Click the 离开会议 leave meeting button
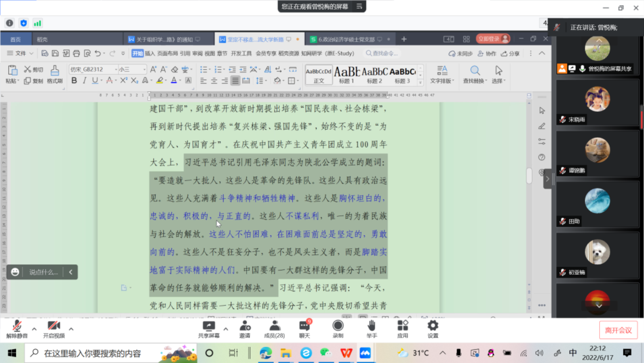This screenshot has height=363, width=644. coord(618,330)
